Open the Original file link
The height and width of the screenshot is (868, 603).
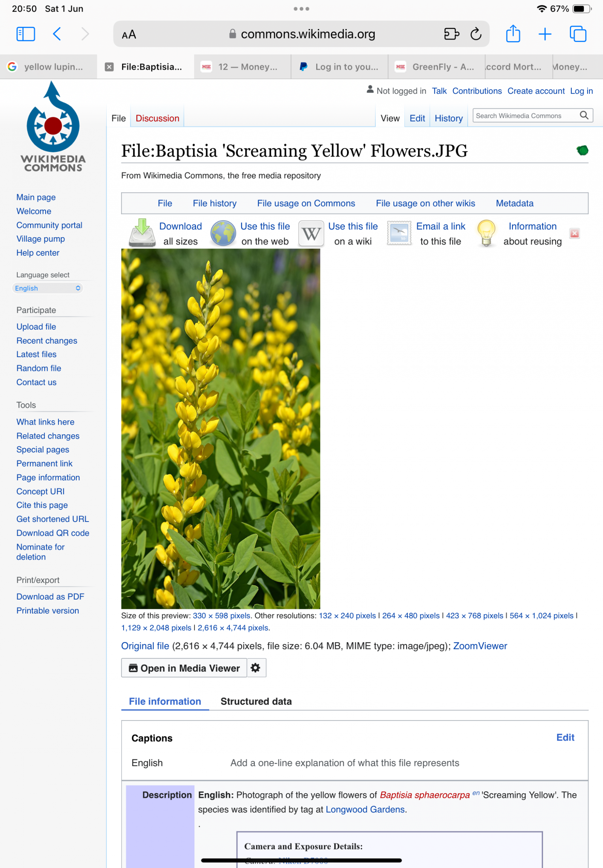145,646
